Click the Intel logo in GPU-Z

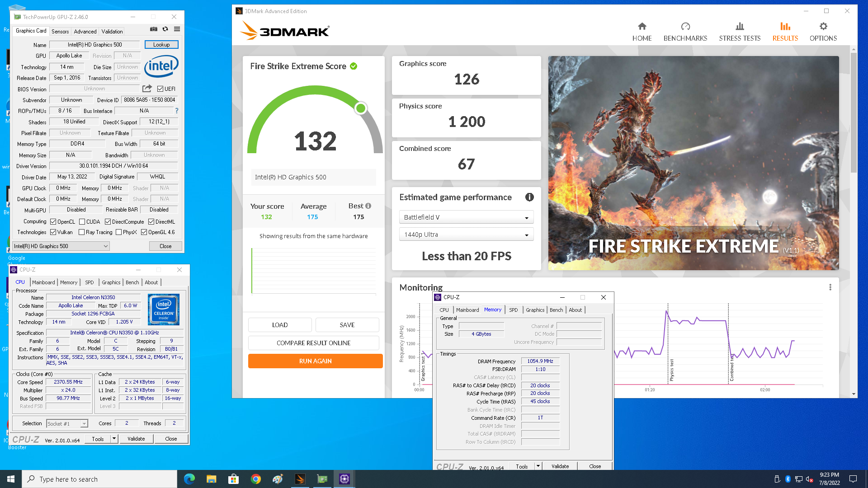pyautogui.click(x=161, y=67)
